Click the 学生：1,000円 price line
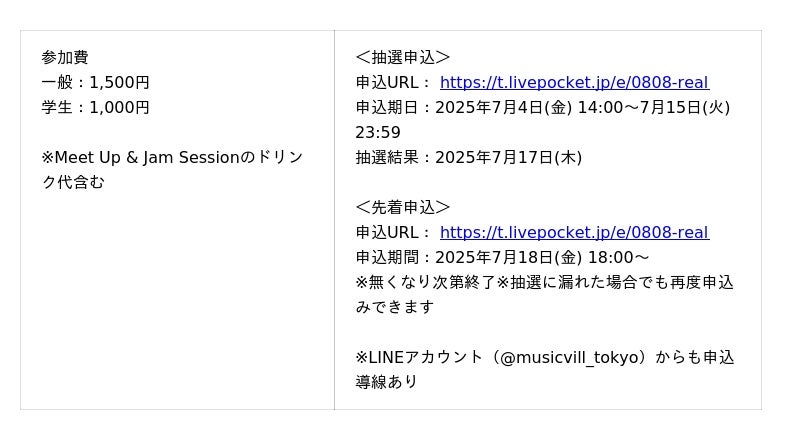 click(95, 108)
